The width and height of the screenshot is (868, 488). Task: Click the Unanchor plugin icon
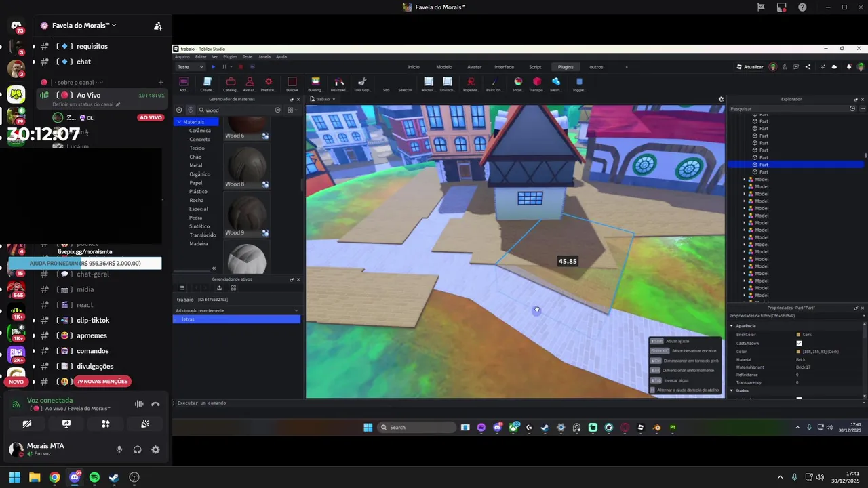pos(448,82)
